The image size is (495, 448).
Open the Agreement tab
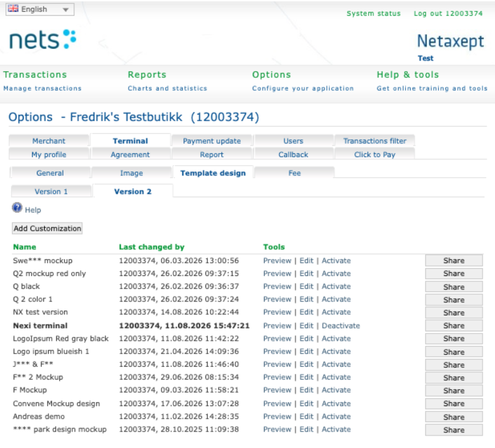coord(130,155)
